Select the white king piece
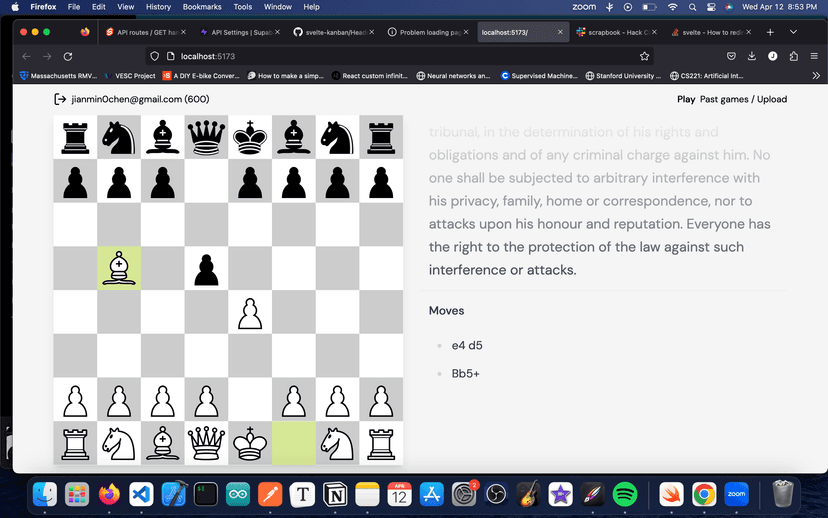 tap(250, 443)
